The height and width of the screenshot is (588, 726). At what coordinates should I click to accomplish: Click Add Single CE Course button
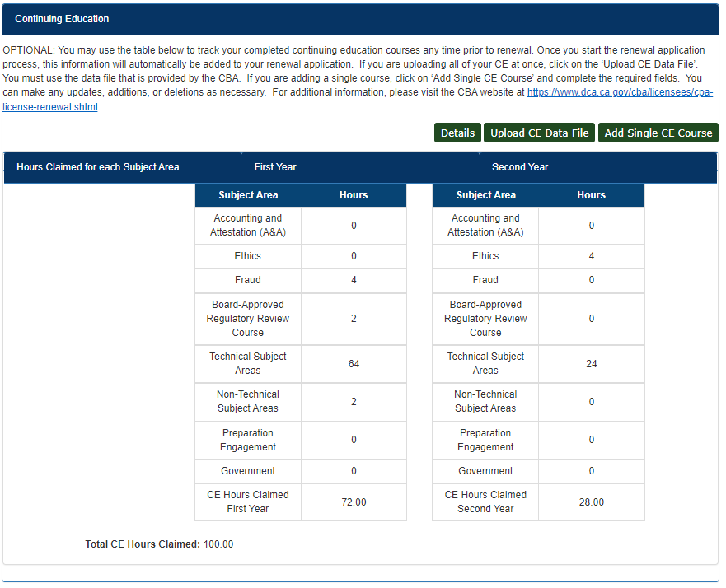[658, 133]
